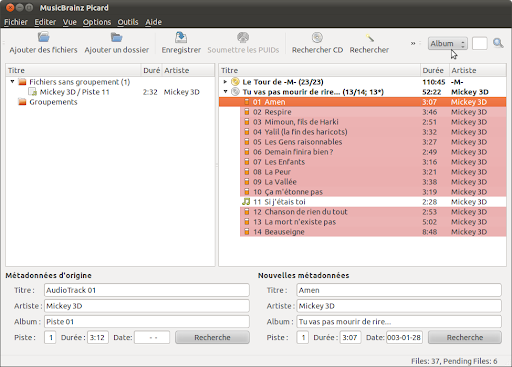Click Recherche under Nouvelles métadonnées
This screenshot has width=512, height=367.
[465, 337]
